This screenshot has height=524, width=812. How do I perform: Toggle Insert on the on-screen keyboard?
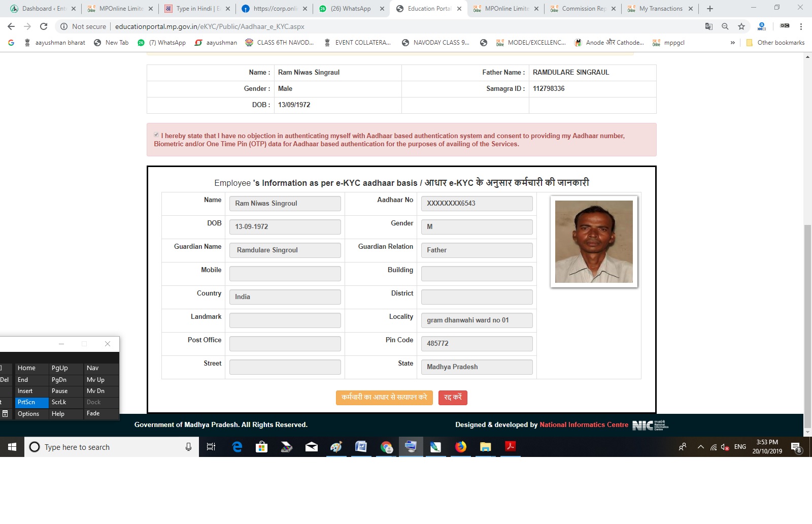click(x=25, y=390)
